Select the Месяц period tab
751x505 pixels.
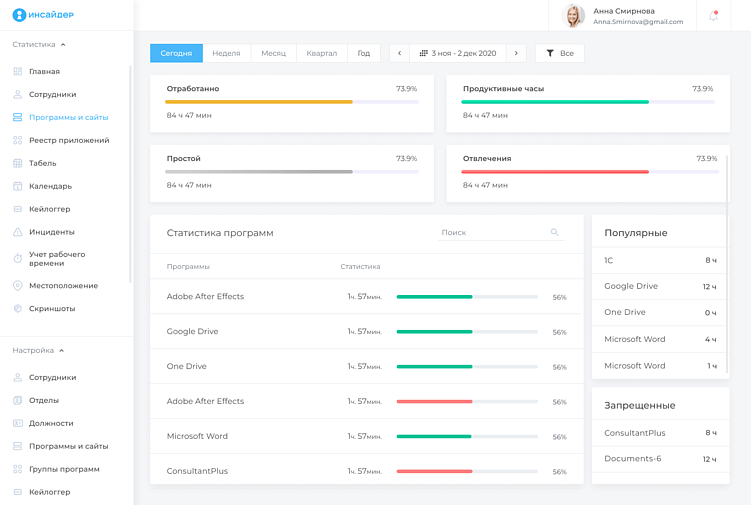pyautogui.click(x=273, y=53)
